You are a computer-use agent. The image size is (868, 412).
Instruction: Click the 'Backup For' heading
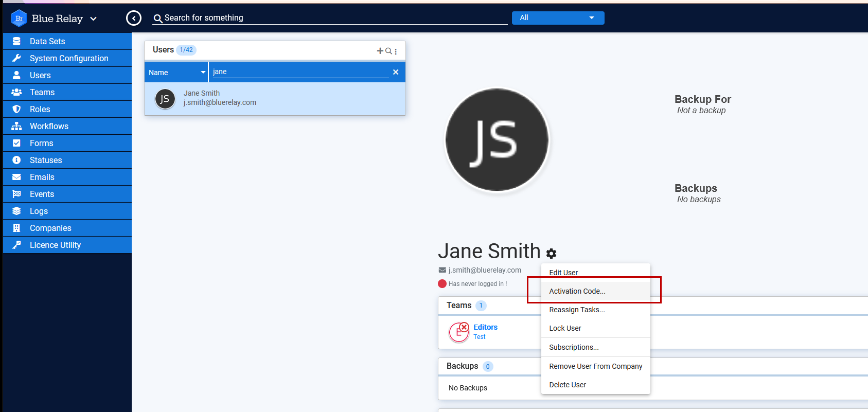(703, 99)
